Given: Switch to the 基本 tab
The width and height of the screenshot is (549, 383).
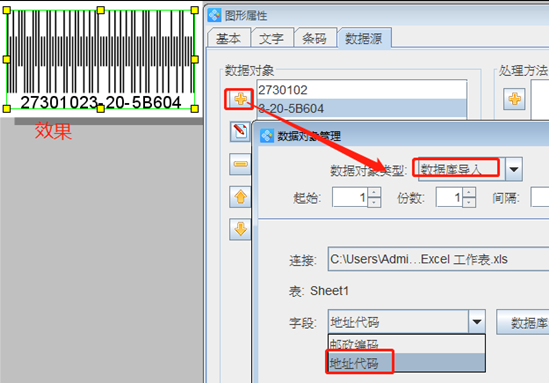Looking at the screenshot, I should (x=229, y=38).
